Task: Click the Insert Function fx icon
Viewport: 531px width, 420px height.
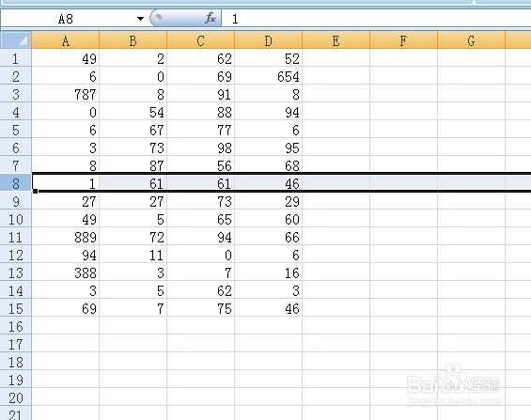Action: 211,18
